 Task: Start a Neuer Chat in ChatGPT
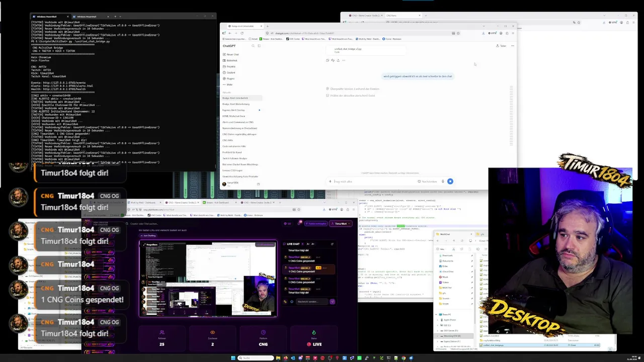(x=231, y=54)
